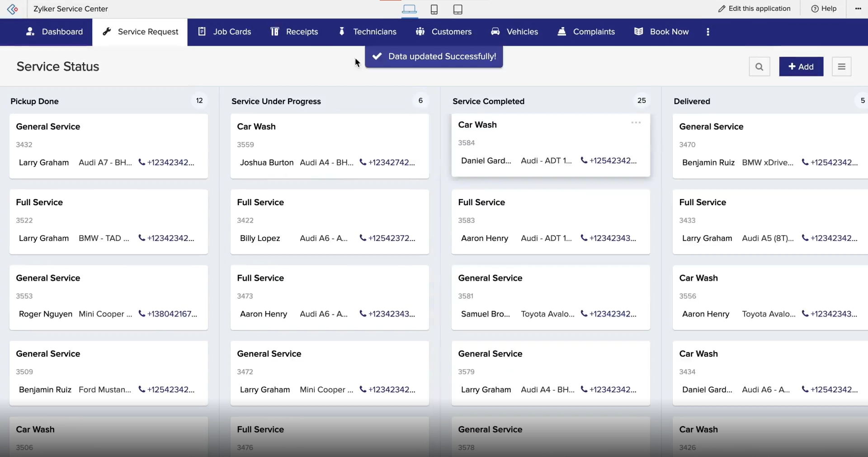Click the Complaints icon

tap(561, 31)
